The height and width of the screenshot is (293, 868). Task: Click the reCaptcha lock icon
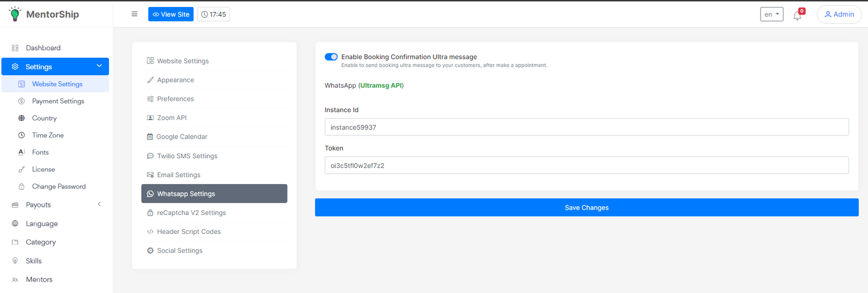tap(150, 213)
